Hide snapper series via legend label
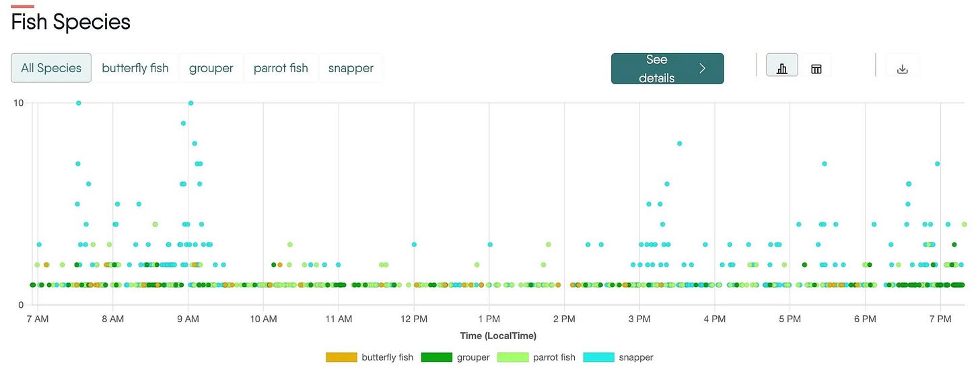Viewport: 980px width, 376px height. pyautogui.click(x=636, y=357)
